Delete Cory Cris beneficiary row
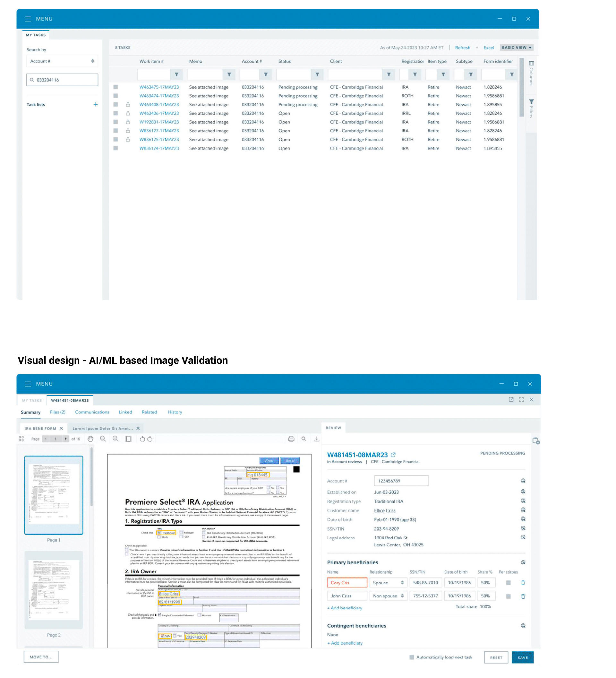This screenshot has width=616, height=678. coord(523,582)
